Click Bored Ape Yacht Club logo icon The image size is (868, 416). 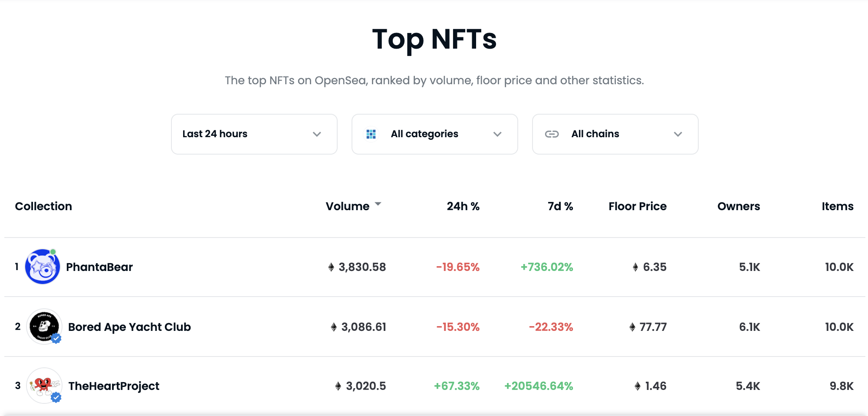[44, 327]
